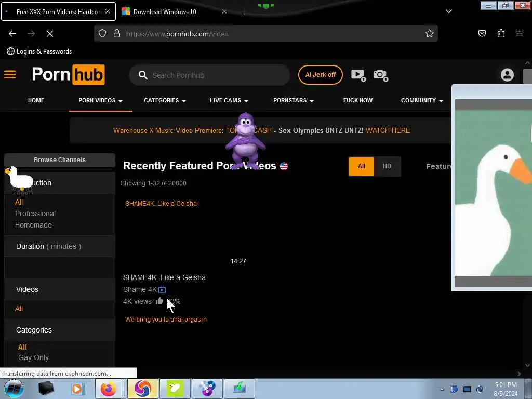Click "Showing 1-32 of 20000" text
This screenshot has height=399, width=532.
[x=153, y=183]
